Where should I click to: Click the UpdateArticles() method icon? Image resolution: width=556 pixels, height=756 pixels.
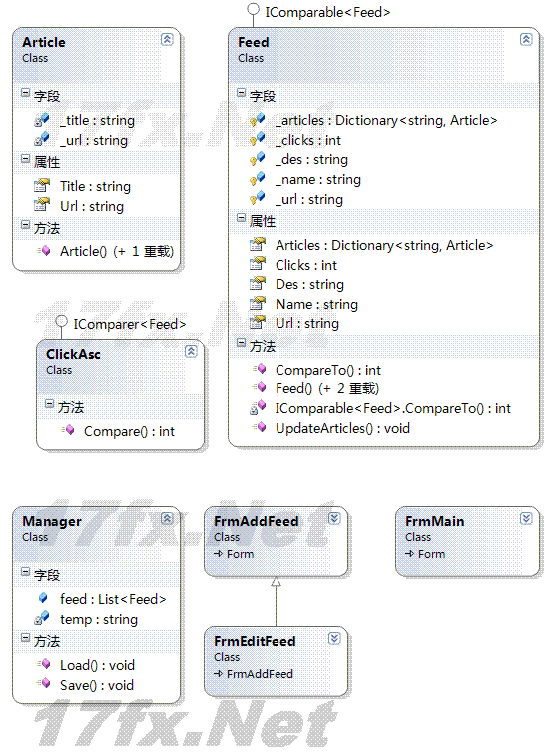pos(259,427)
